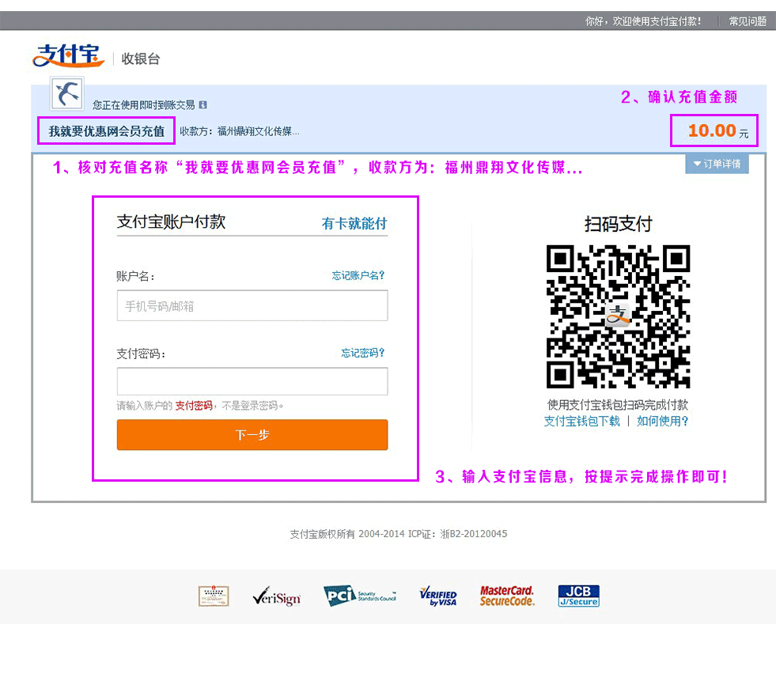Image resolution: width=776 pixels, height=700 pixels.
Task: Open the 如何使用? link
Action: (x=662, y=421)
